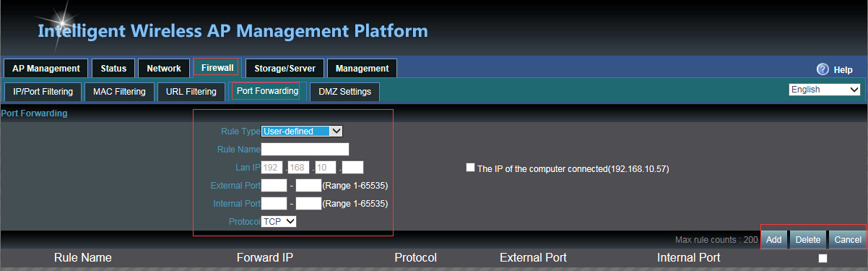868x271 pixels.
Task: Click the Max rule counts : 200 text
Action: (716, 239)
